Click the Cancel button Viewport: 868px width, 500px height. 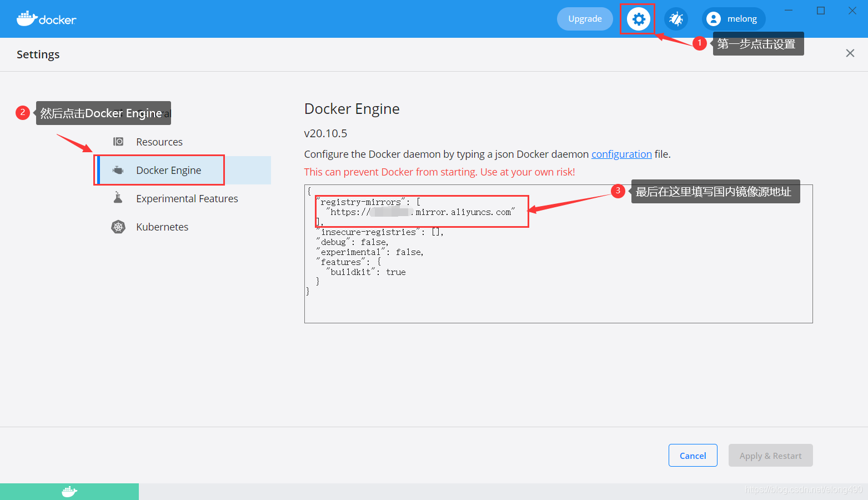coord(693,456)
